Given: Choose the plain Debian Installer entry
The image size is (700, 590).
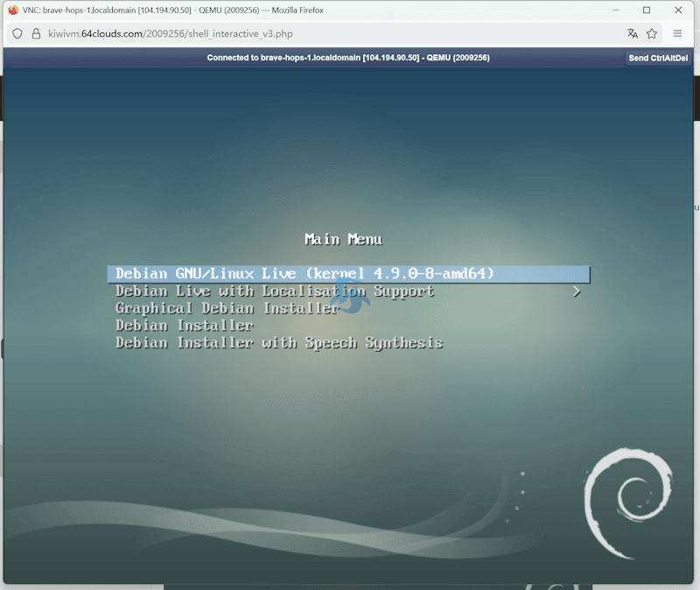Looking at the screenshot, I should pyautogui.click(x=185, y=326).
